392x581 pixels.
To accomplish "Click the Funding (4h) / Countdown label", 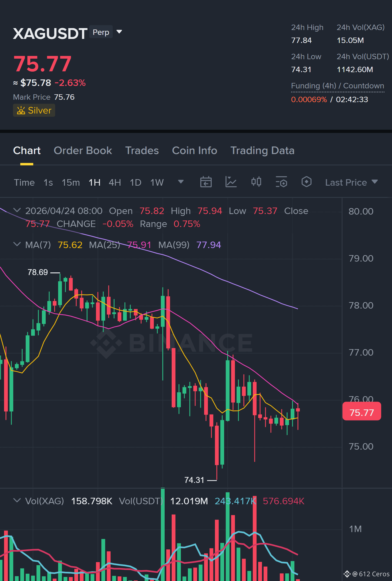I will [337, 86].
